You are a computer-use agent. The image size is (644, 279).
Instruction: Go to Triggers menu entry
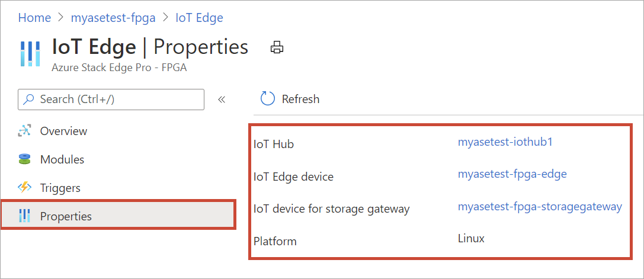click(60, 188)
